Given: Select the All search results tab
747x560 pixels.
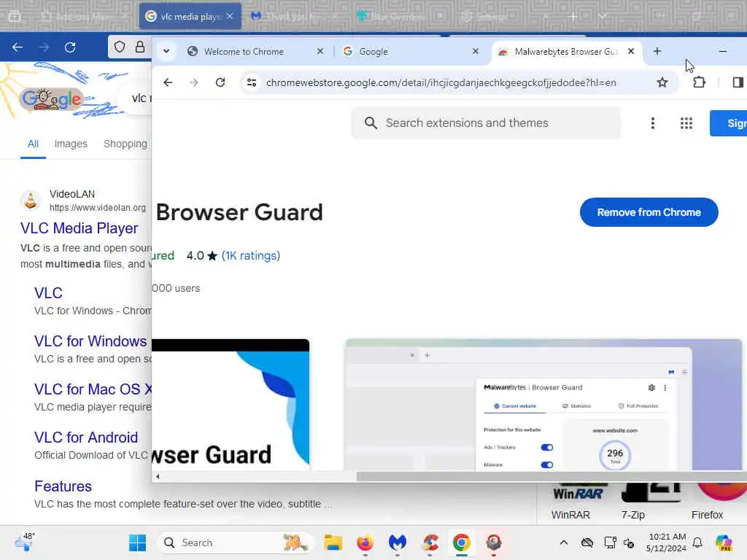Looking at the screenshot, I should 33,144.
